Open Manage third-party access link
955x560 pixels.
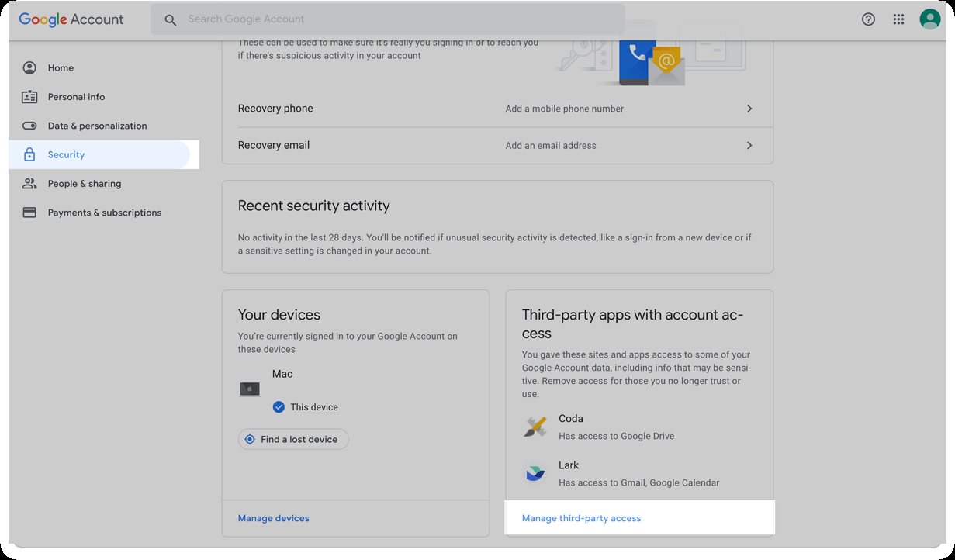click(581, 518)
